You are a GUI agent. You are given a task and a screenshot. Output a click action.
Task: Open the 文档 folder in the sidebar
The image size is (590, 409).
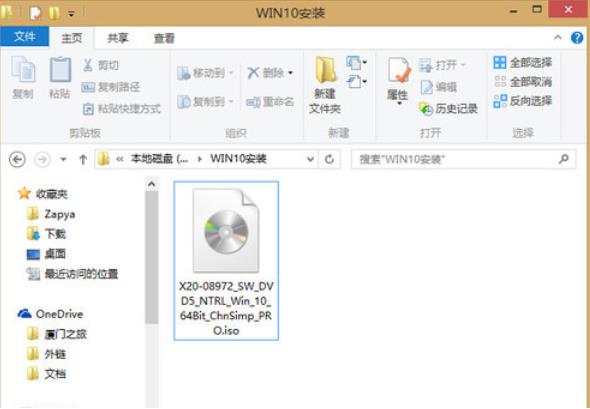click(46, 374)
